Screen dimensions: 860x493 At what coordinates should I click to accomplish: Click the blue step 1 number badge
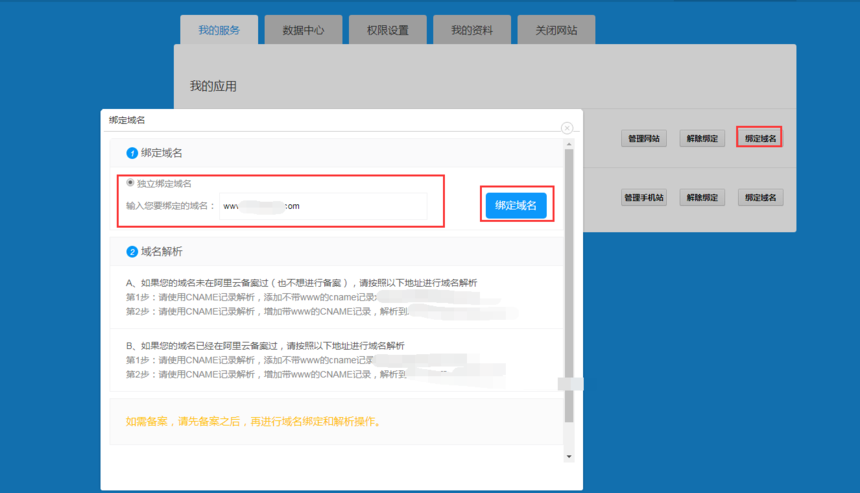click(x=131, y=153)
